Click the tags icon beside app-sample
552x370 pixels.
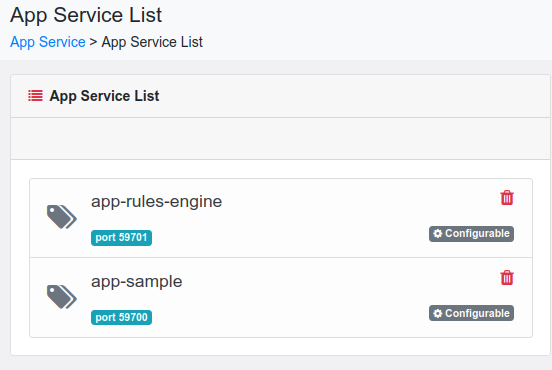62,297
